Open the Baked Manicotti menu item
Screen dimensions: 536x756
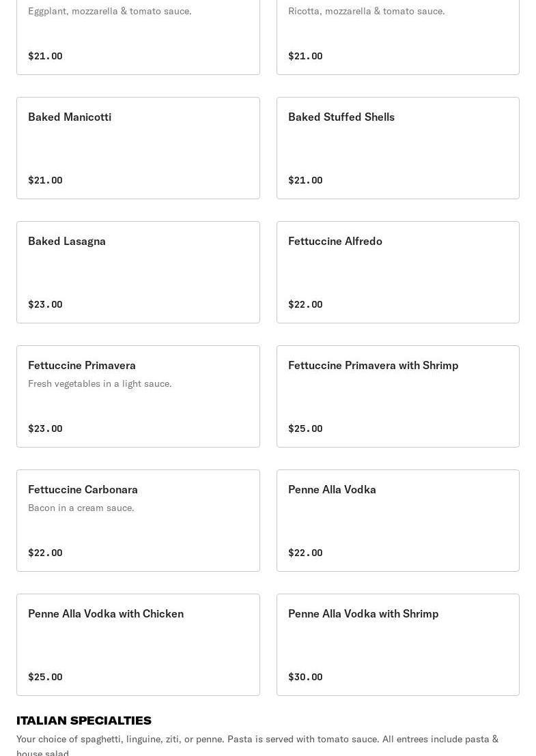pyautogui.click(x=70, y=117)
